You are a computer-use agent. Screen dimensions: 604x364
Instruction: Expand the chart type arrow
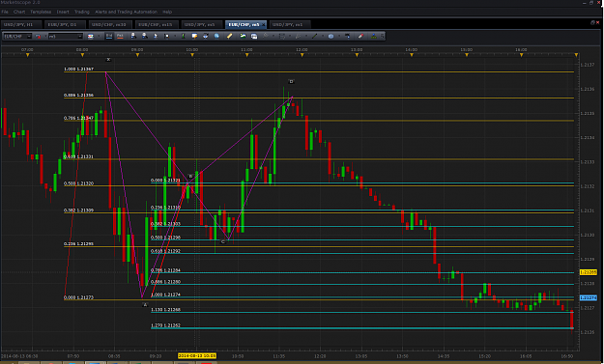click(99, 36)
